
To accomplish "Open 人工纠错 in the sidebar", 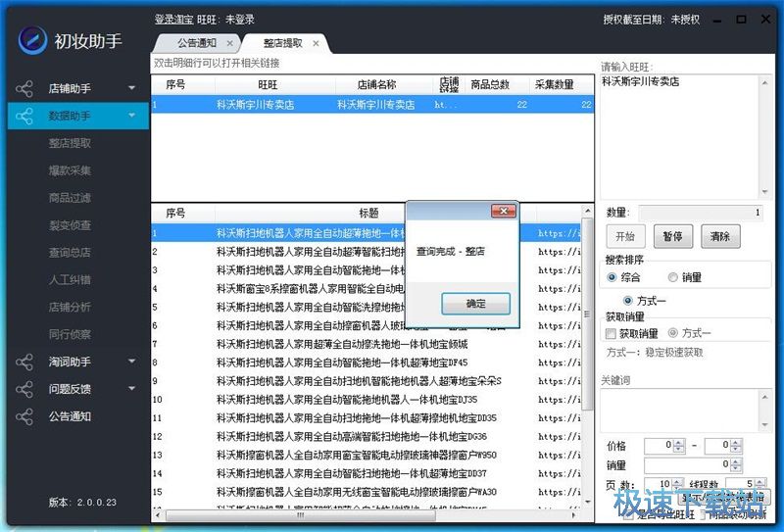I will coord(70,279).
